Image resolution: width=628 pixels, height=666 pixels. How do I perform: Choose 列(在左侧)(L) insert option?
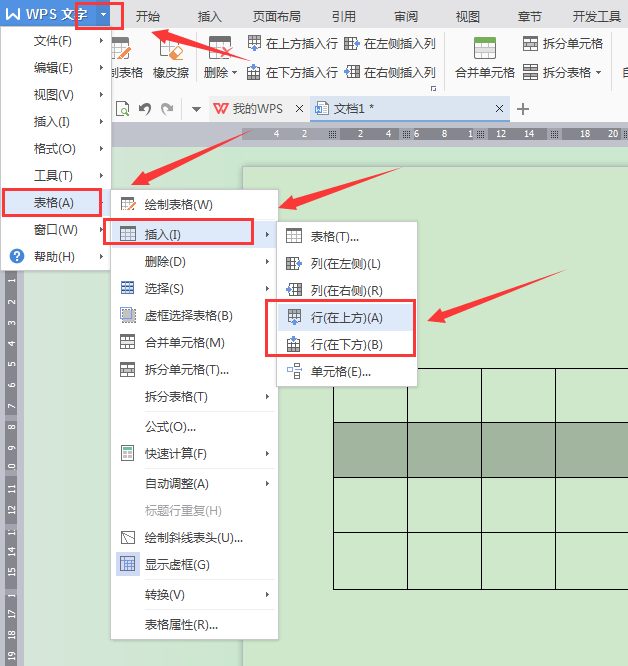point(347,264)
